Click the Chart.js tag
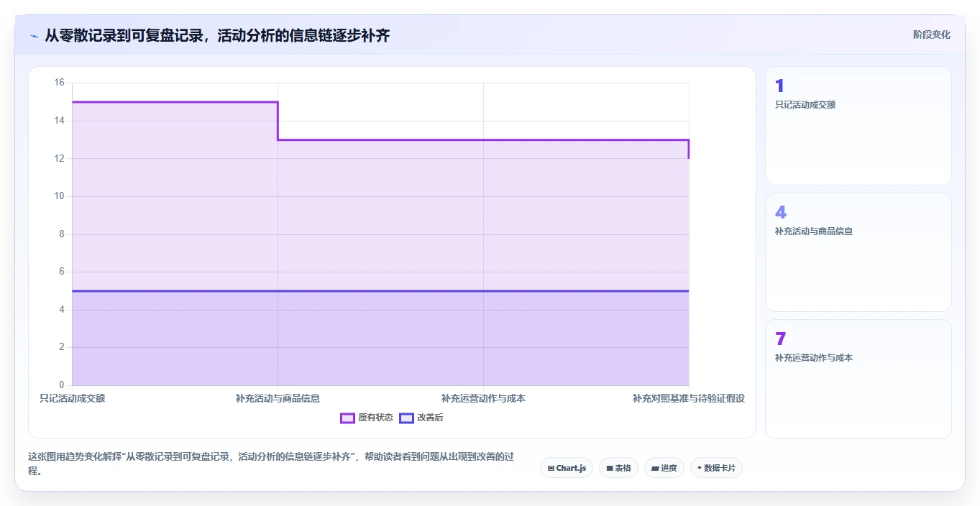 [567, 468]
